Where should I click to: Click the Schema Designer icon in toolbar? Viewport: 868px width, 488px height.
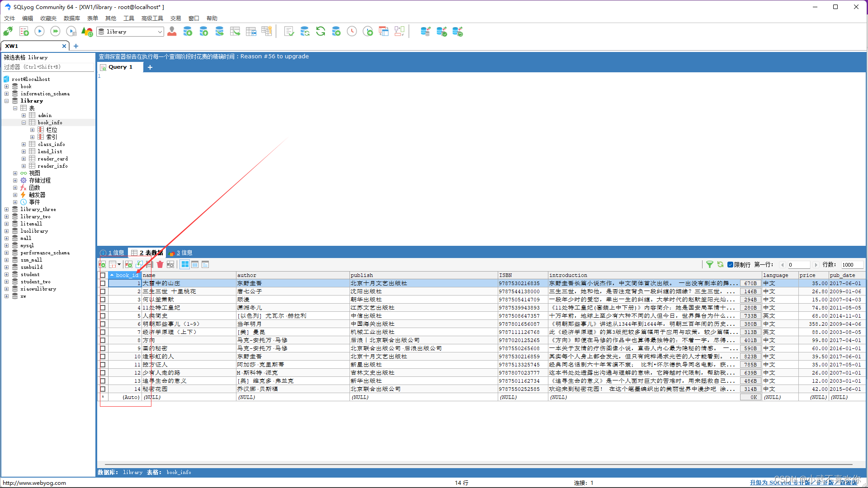(x=400, y=32)
